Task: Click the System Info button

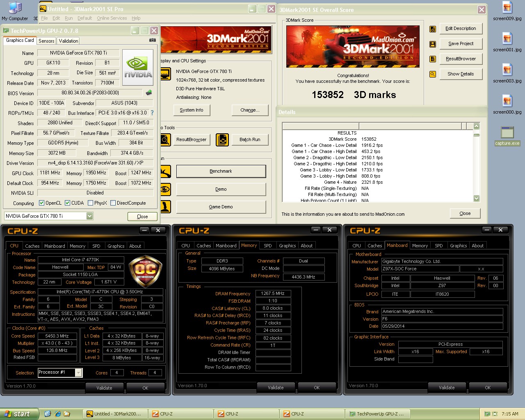Action: click(x=192, y=110)
